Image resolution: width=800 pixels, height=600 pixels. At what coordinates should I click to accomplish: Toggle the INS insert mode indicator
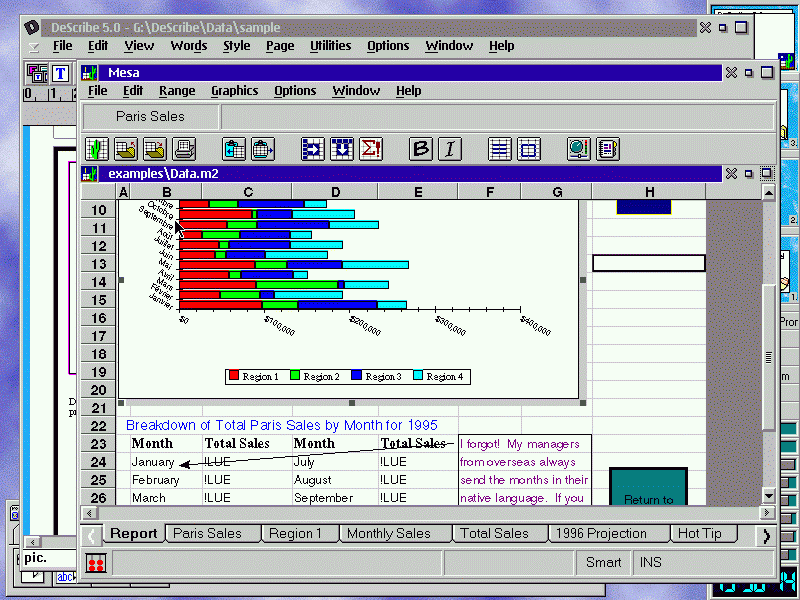(x=650, y=562)
